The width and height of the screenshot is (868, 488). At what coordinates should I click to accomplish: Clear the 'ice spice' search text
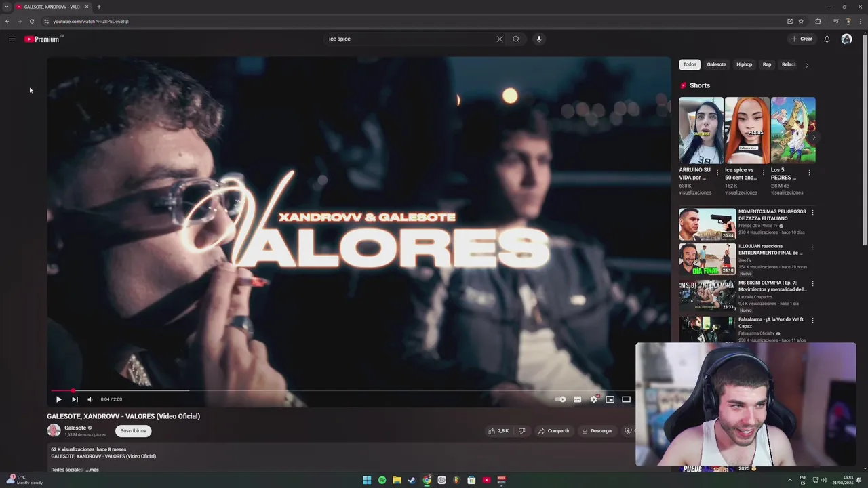500,39
